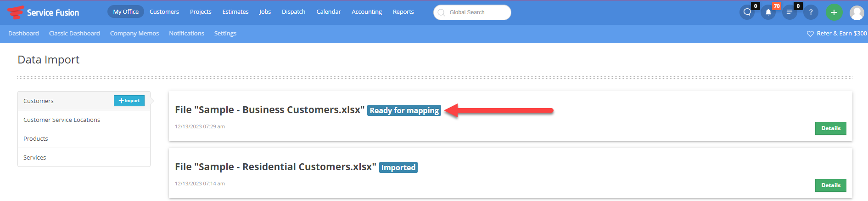The height and width of the screenshot is (201, 868).
Task: View Details for Business Customers file
Action: coord(831,128)
